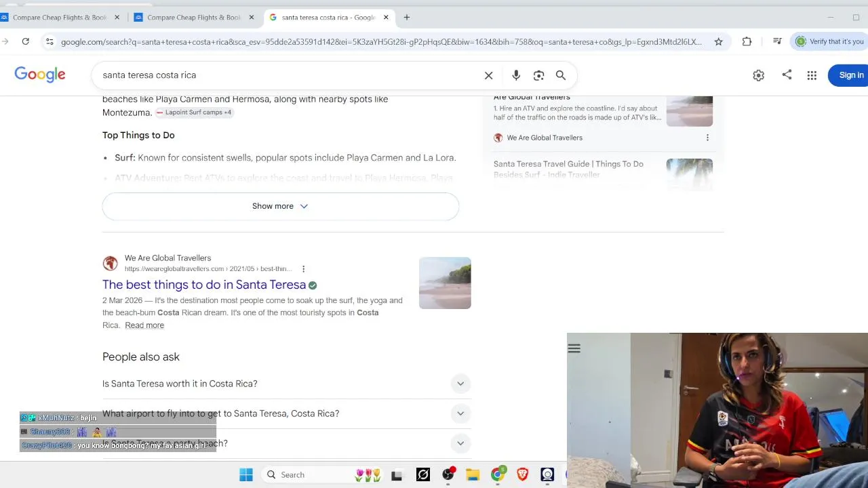The image size is (868, 488).
Task: Open the Google apps grid icon
Action: (x=812, y=75)
